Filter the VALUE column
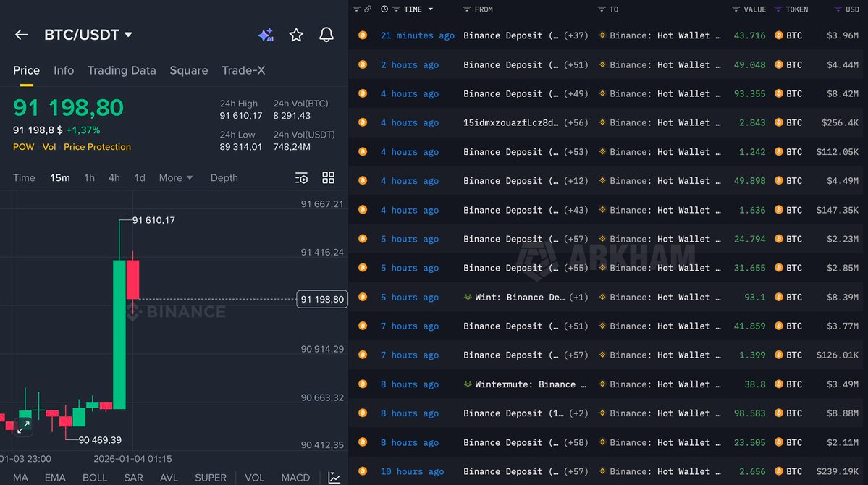868x485 pixels. pos(736,9)
